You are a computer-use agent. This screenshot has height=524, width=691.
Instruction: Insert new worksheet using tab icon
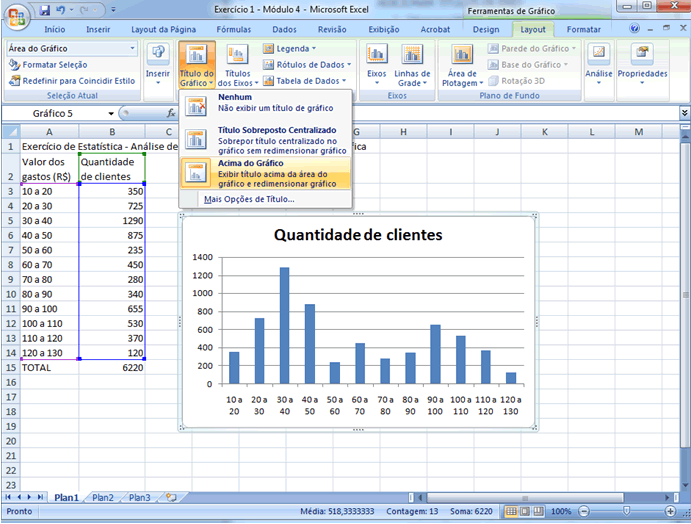[171, 497]
